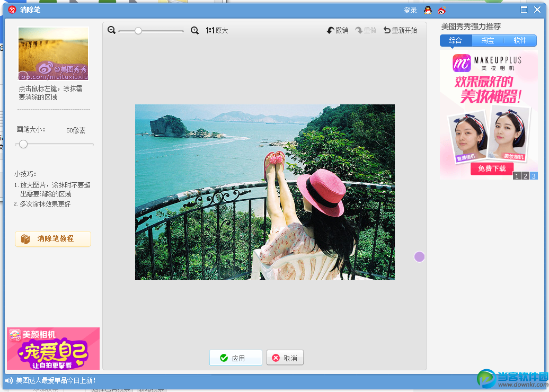Click the 登录 login link
Image resolution: width=549 pixels, height=392 pixels.
click(410, 10)
